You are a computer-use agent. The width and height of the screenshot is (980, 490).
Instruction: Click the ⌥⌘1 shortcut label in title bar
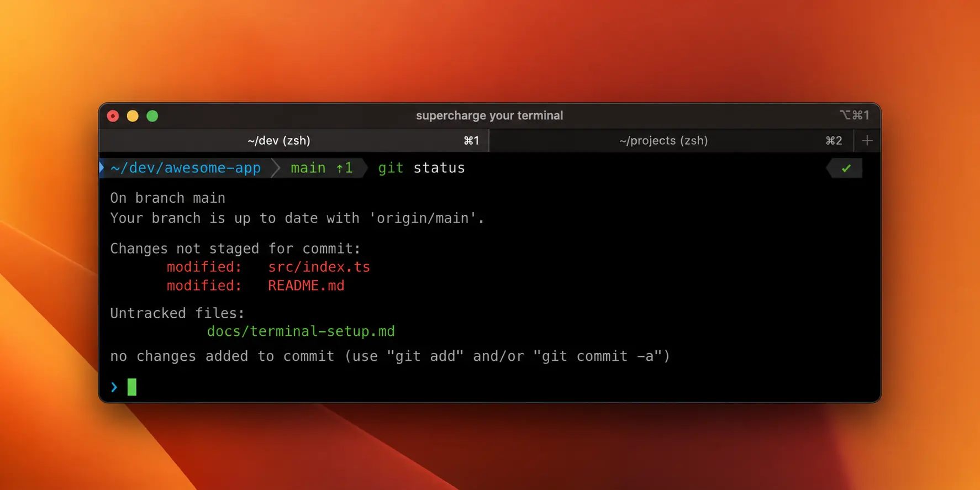(855, 115)
